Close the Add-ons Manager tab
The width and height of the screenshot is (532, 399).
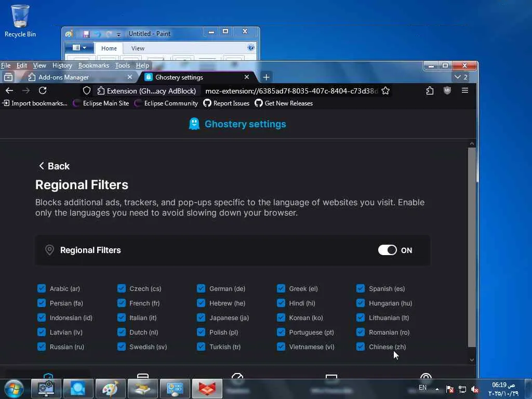point(130,77)
